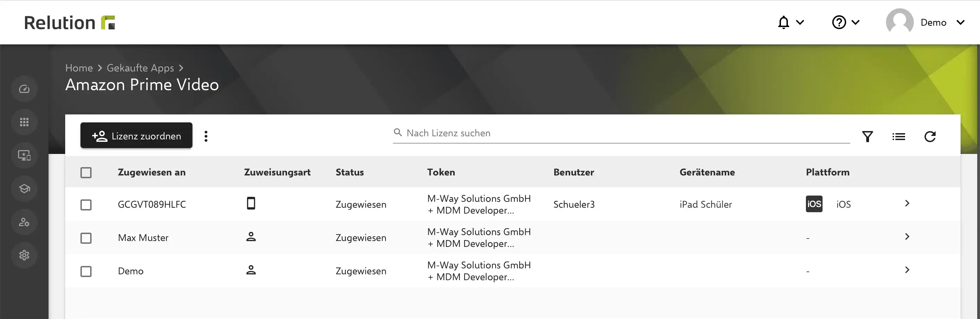Go to Gekaufte Apps breadcrumb
Image resolution: width=980 pixels, height=319 pixels.
[140, 68]
